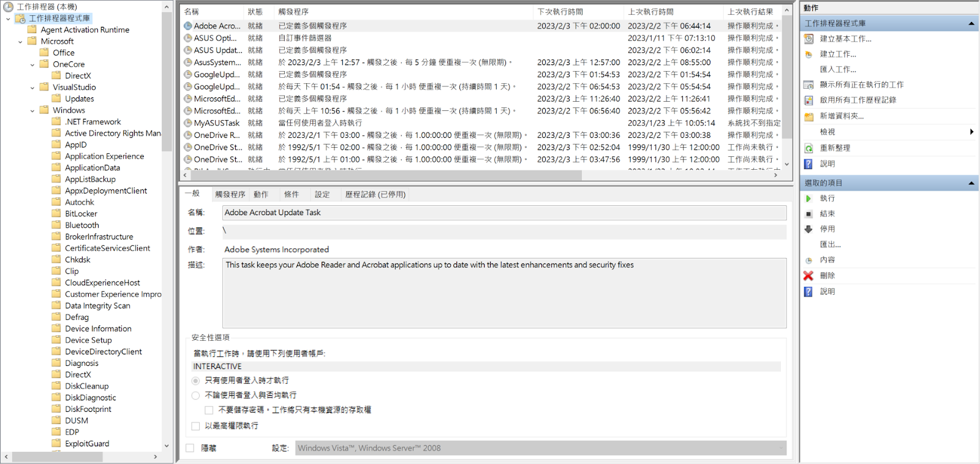980x464 pixels.
Task: Click the clock icon of Adobe Acro task row
Action: 188,26
